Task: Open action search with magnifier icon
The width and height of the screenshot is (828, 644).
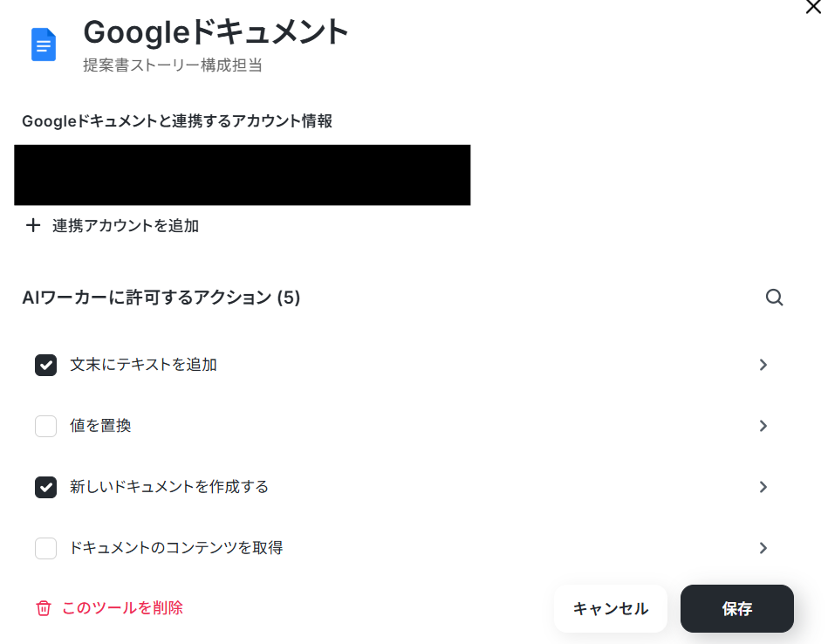Action: 774,298
